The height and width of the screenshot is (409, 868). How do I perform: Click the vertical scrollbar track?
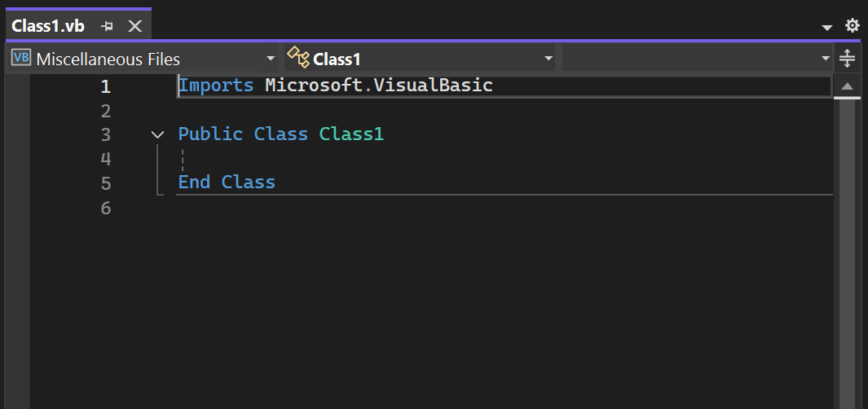click(x=848, y=244)
